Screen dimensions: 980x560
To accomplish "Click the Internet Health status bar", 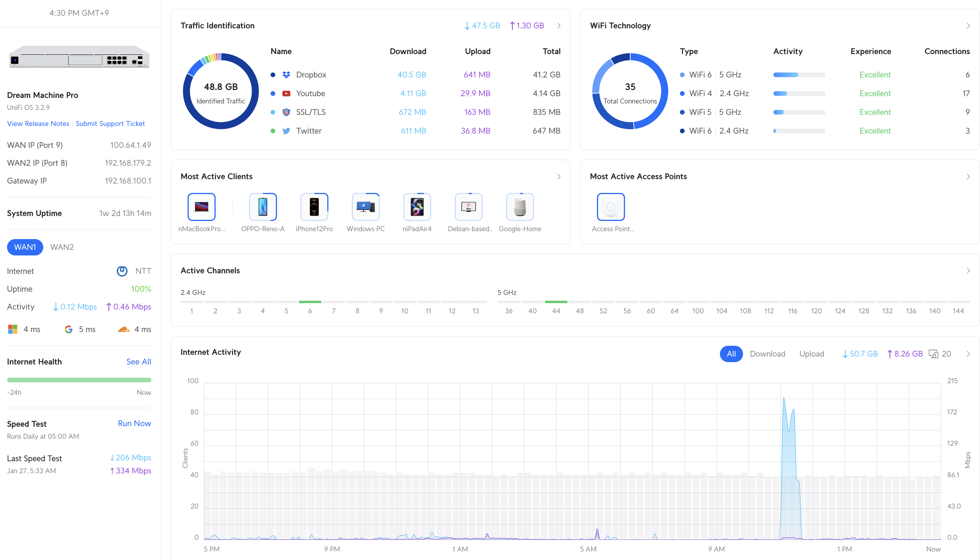I will coord(79,380).
